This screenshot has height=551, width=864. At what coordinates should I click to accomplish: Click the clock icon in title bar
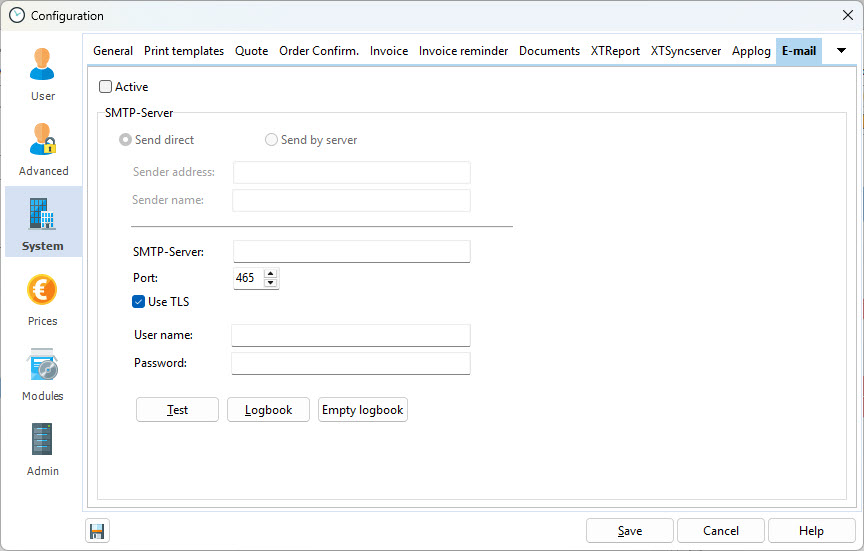pos(16,15)
